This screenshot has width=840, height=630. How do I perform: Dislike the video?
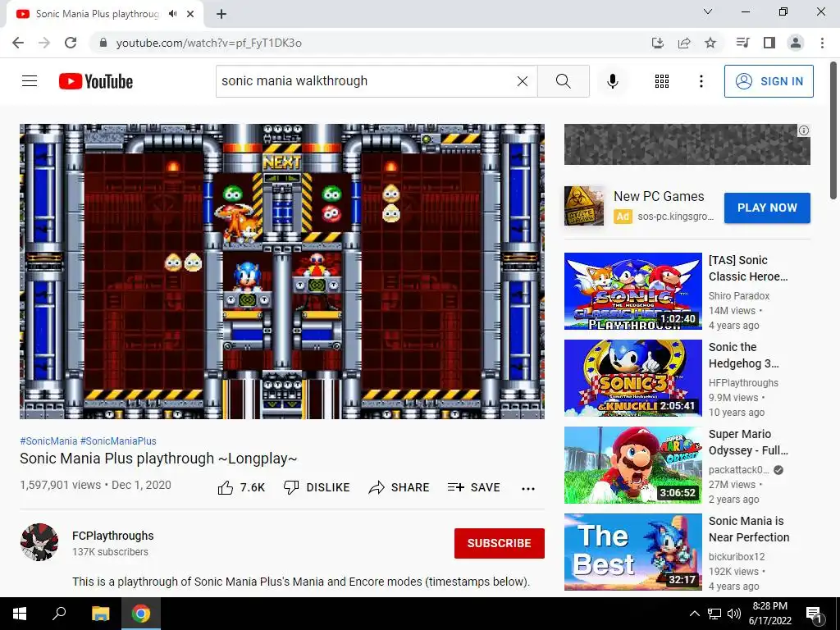click(317, 487)
